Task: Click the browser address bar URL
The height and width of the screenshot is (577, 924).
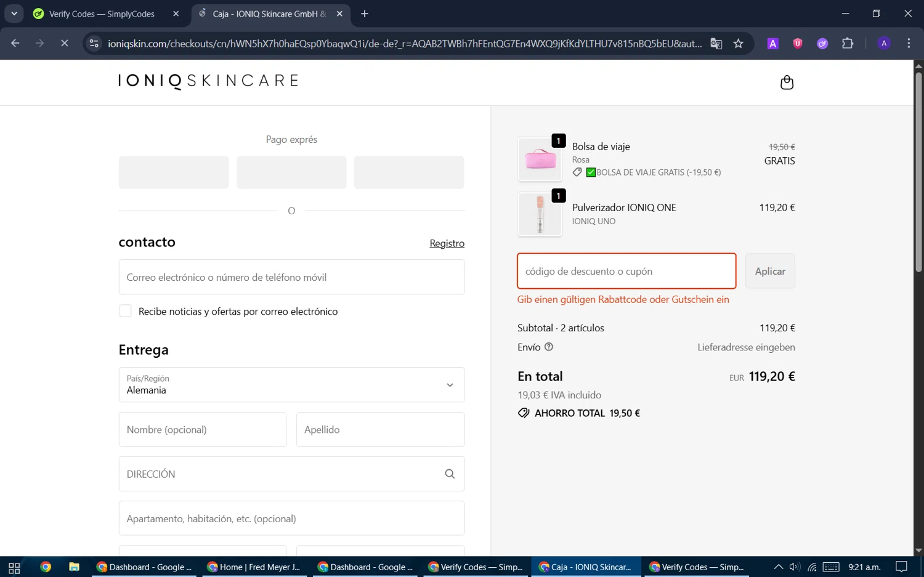Action: [x=404, y=43]
